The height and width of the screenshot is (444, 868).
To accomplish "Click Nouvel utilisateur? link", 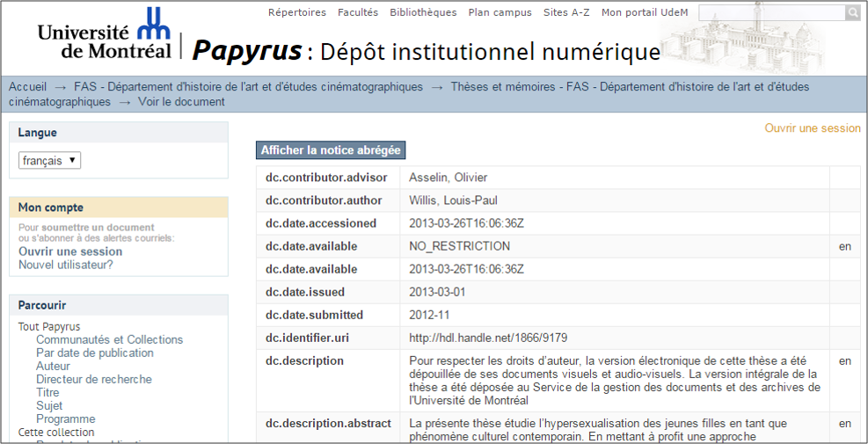I will (66, 265).
